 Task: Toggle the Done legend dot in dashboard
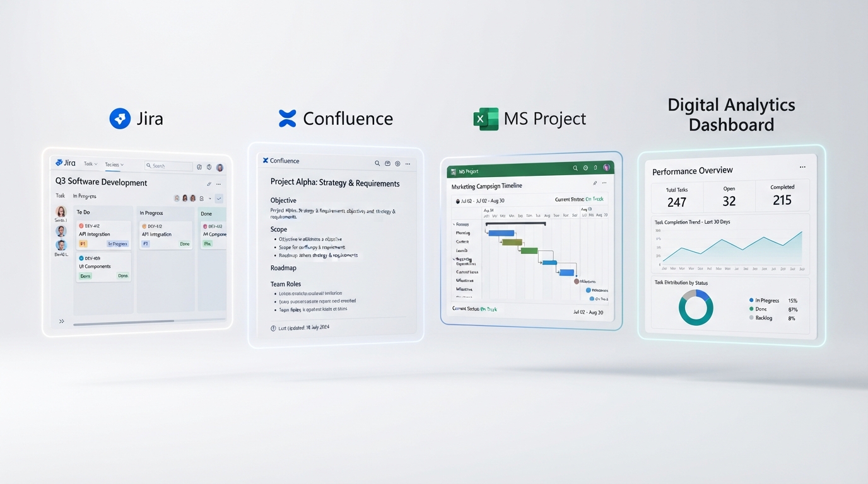pos(751,309)
